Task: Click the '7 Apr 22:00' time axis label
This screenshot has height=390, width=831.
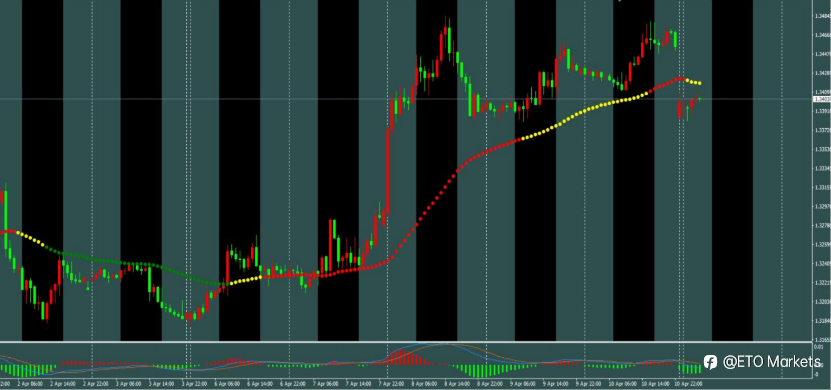Action: tap(391, 384)
